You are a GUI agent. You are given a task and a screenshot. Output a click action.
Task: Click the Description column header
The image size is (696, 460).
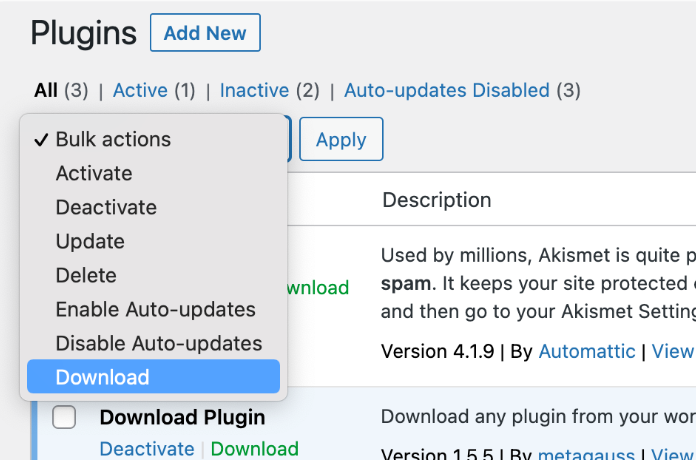[x=436, y=200]
